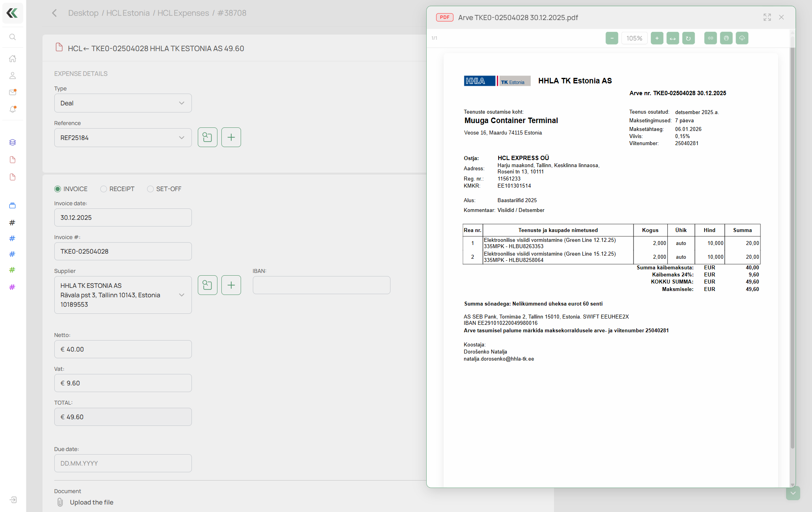Zoom out the PDF with minus button

[611, 38]
